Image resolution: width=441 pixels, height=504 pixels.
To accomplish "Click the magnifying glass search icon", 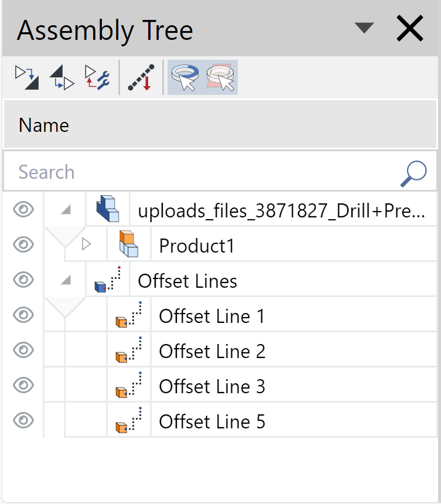I will click(413, 173).
